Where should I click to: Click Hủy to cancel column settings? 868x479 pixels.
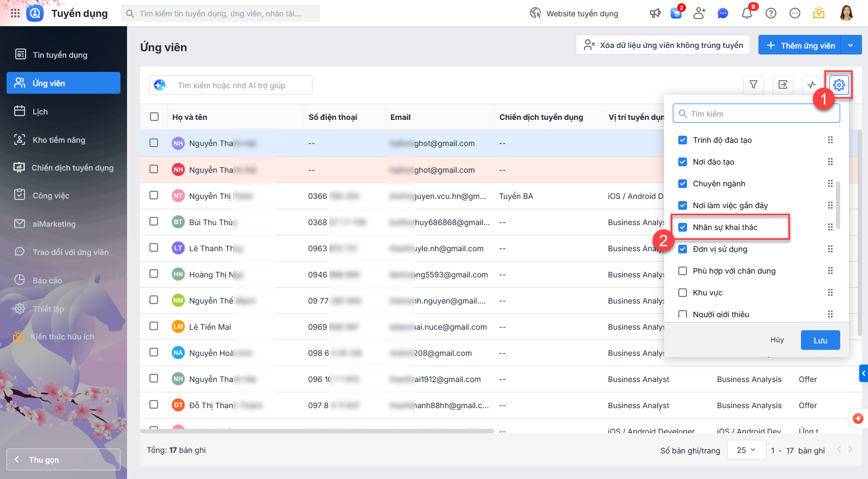tap(777, 340)
